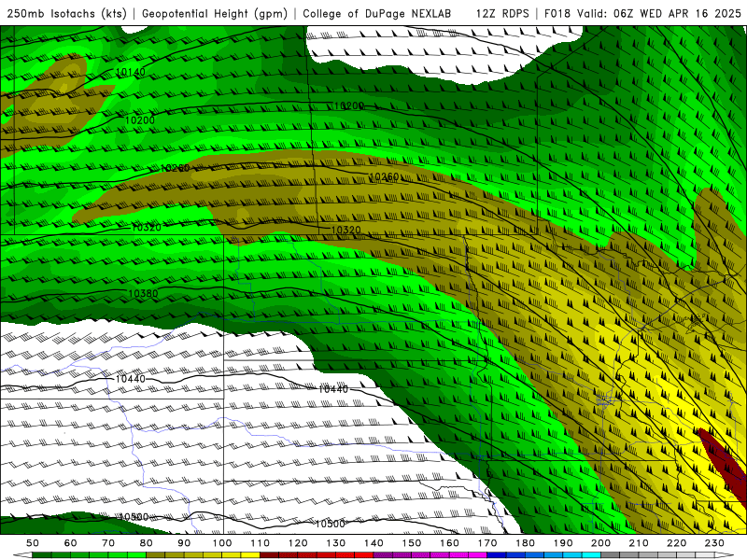Image resolution: width=747 pixels, height=560 pixels.
Task: Click the 150 value on the color scale
Action: 412,543
